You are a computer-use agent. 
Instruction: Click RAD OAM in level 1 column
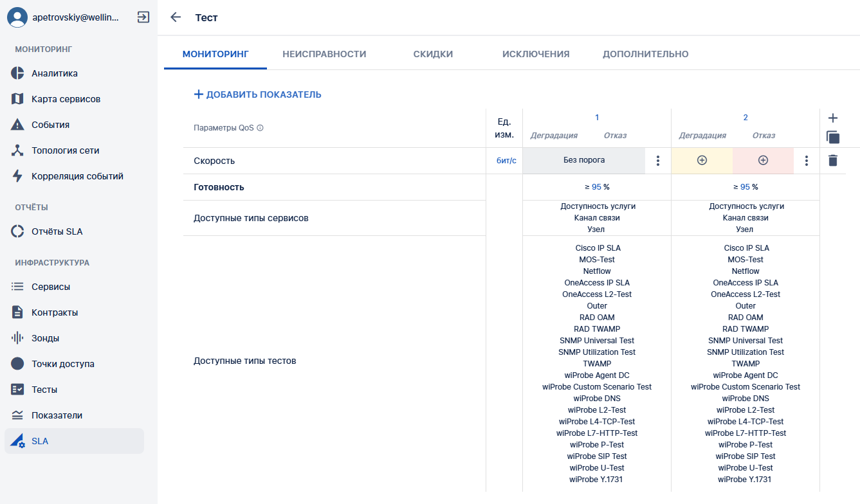click(x=597, y=318)
